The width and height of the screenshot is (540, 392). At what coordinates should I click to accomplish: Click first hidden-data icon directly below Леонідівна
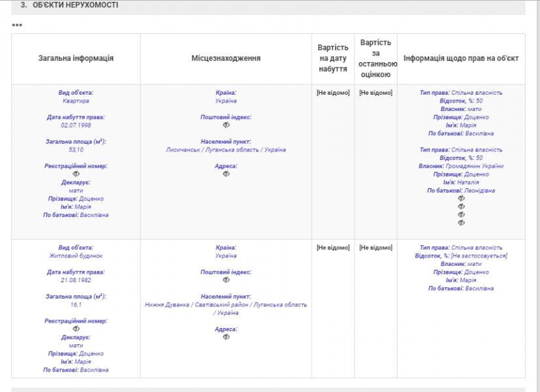point(462,199)
